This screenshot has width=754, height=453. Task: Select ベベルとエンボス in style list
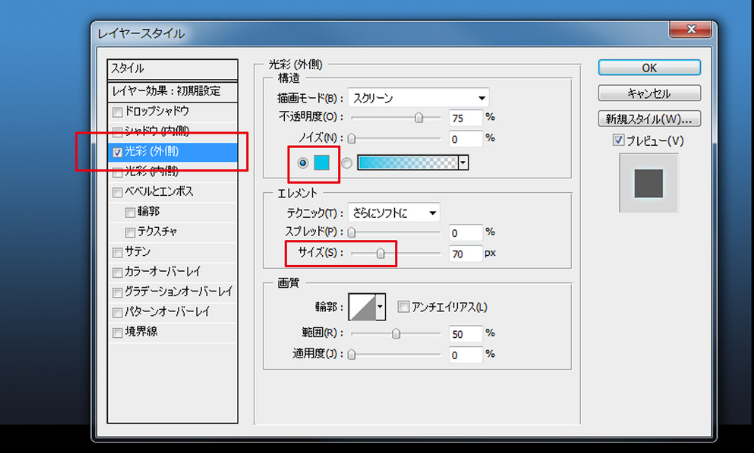coord(158,191)
